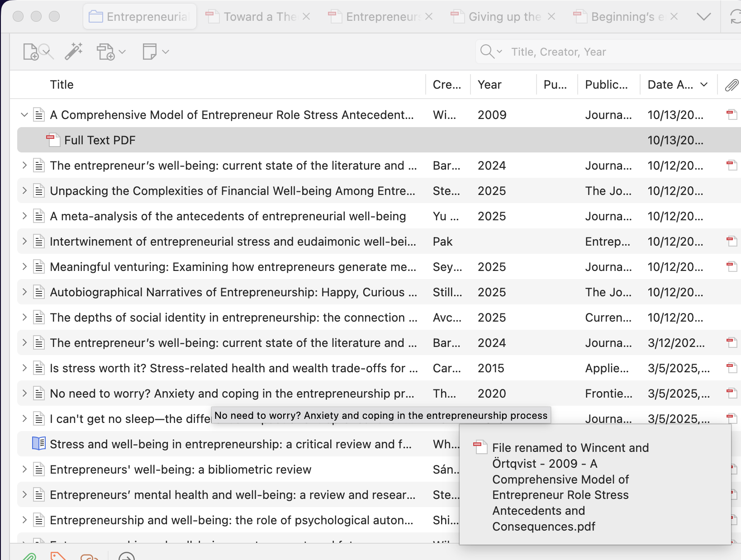Image resolution: width=741 pixels, height=560 pixels.
Task: Expand the Unpacking the Complexities item
Action: (x=24, y=191)
